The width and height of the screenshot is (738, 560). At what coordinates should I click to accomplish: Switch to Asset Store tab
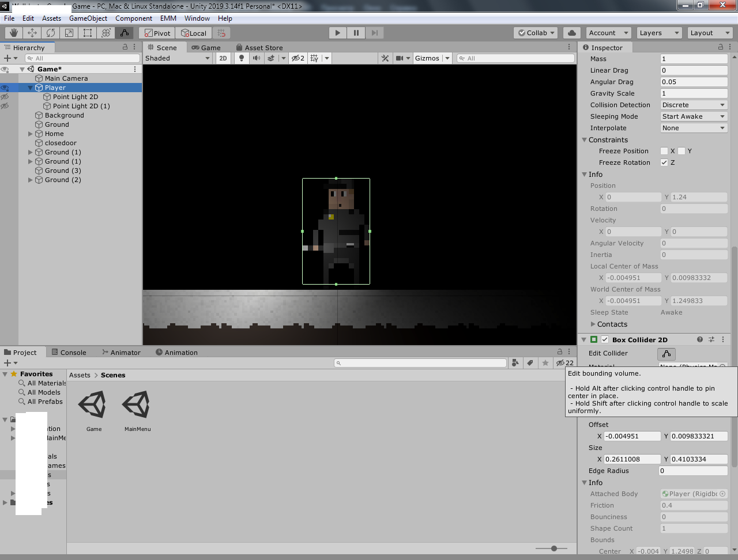259,48
